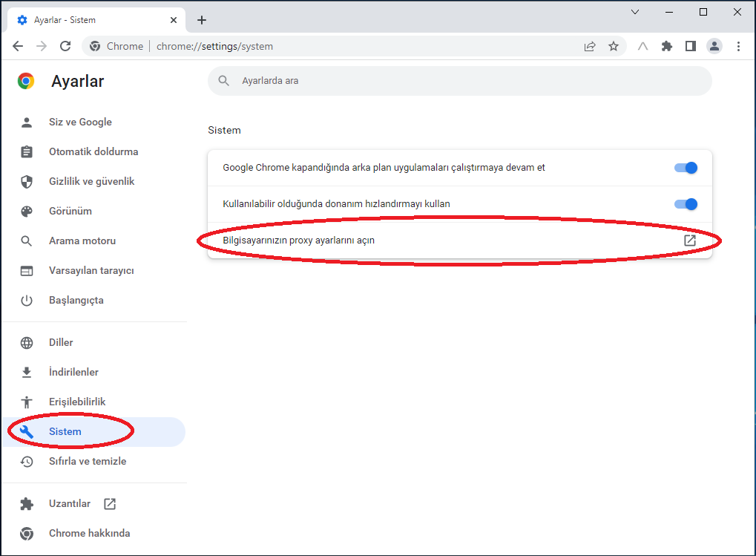Click the unlabeled caret icon beside the bookmark star
Screen dimensions: 756x556
coord(642,46)
